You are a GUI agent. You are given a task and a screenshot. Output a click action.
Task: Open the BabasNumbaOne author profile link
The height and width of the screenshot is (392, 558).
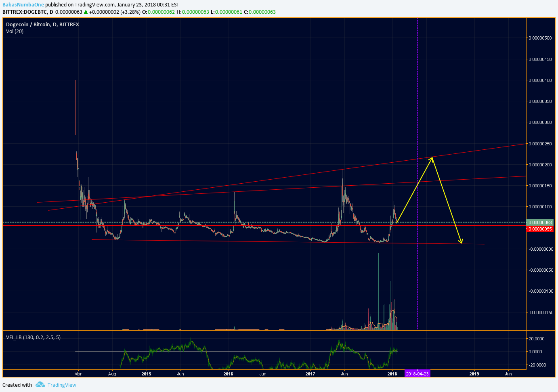(x=23, y=5)
